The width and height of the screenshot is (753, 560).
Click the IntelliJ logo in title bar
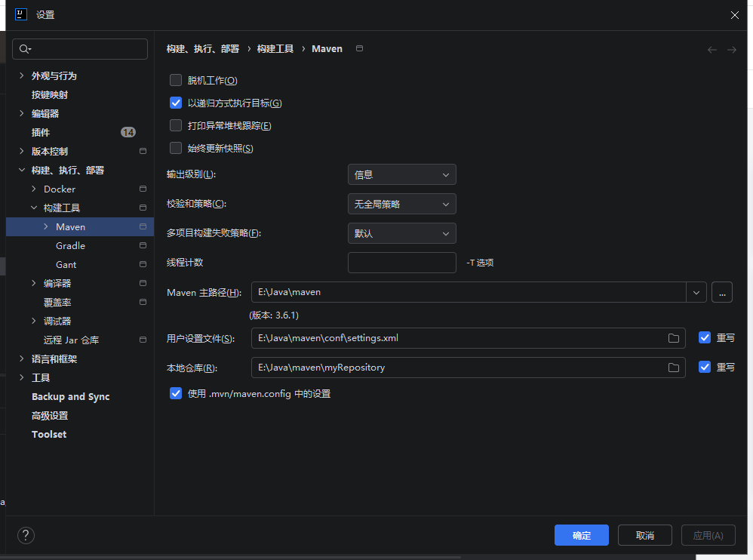(x=21, y=14)
